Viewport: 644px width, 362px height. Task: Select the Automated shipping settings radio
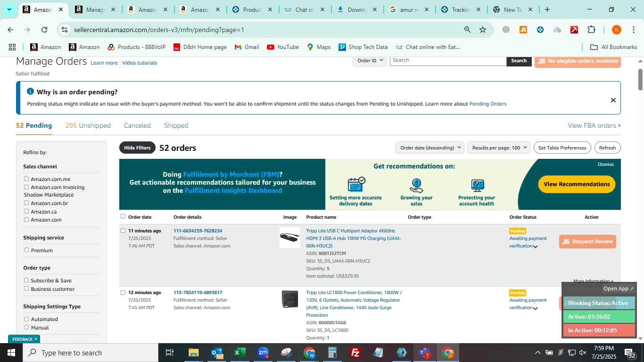[26, 319]
